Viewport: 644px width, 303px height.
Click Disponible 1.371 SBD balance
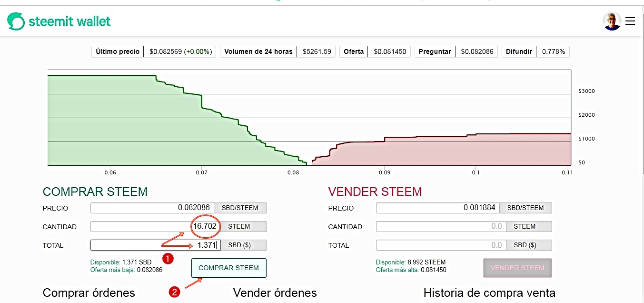tap(121, 262)
